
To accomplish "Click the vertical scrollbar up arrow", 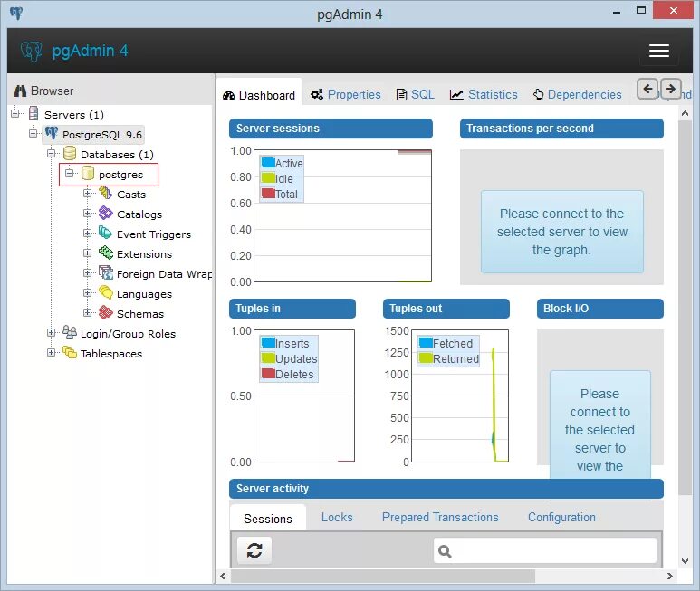I will pyautogui.click(x=685, y=113).
